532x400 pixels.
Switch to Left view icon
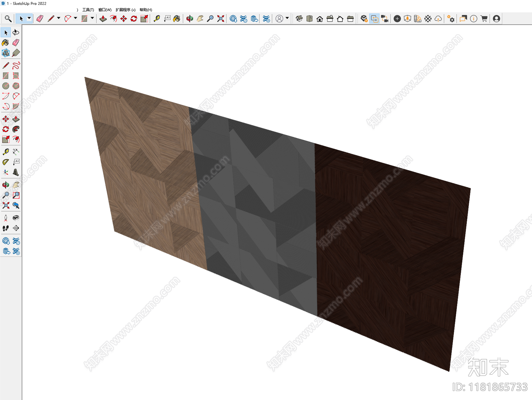click(x=350, y=19)
